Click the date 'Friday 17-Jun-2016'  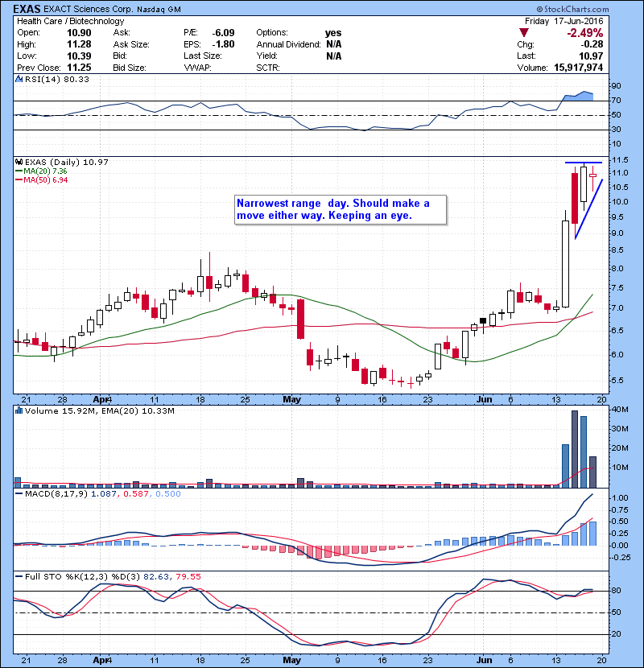click(563, 21)
